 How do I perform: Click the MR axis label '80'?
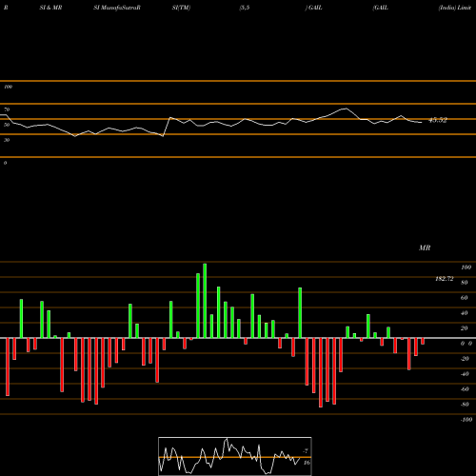pos(465,283)
